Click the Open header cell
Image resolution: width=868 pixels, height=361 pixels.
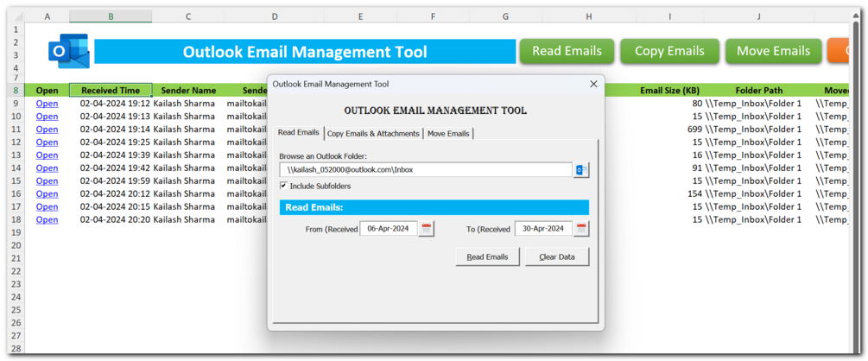(x=47, y=90)
